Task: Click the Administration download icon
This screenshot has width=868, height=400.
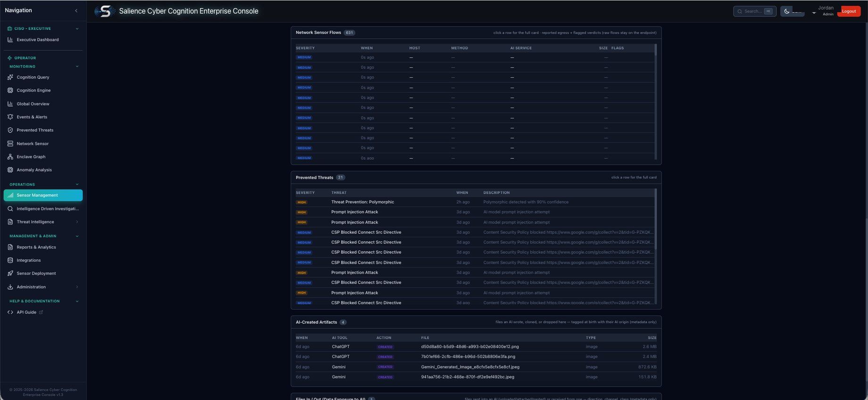Action: pyautogui.click(x=10, y=287)
